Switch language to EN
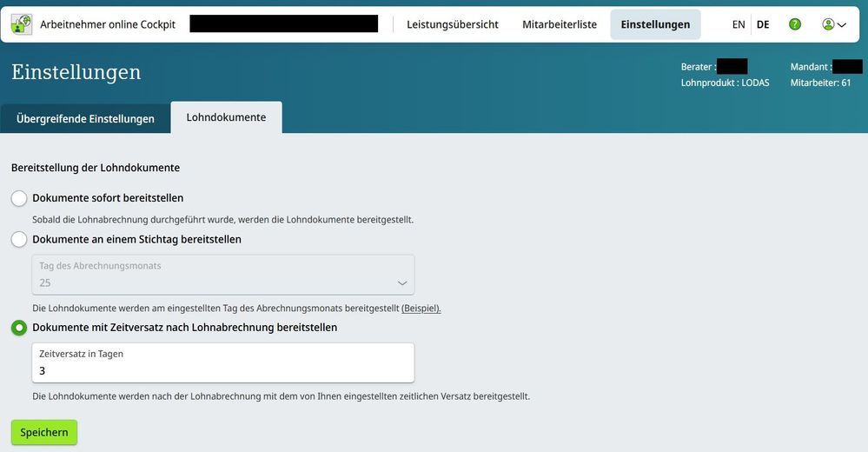This screenshot has height=452, width=868. (x=739, y=24)
